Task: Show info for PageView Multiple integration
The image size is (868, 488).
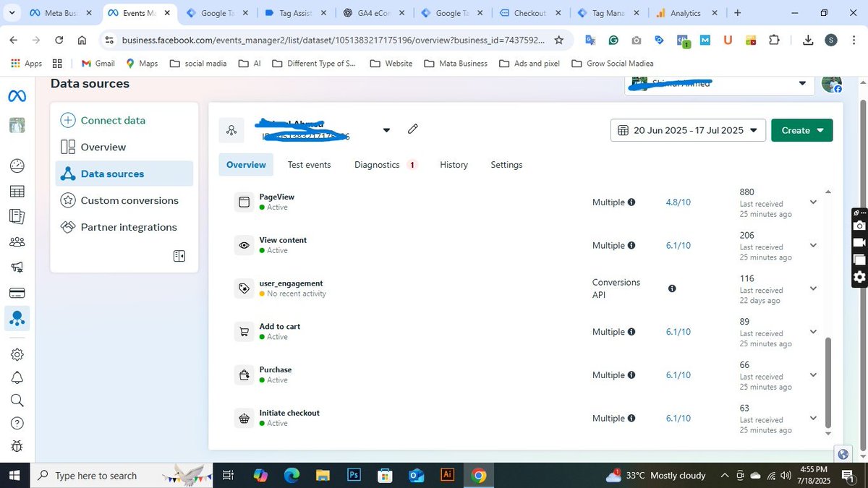Action: [x=631, y=202]
